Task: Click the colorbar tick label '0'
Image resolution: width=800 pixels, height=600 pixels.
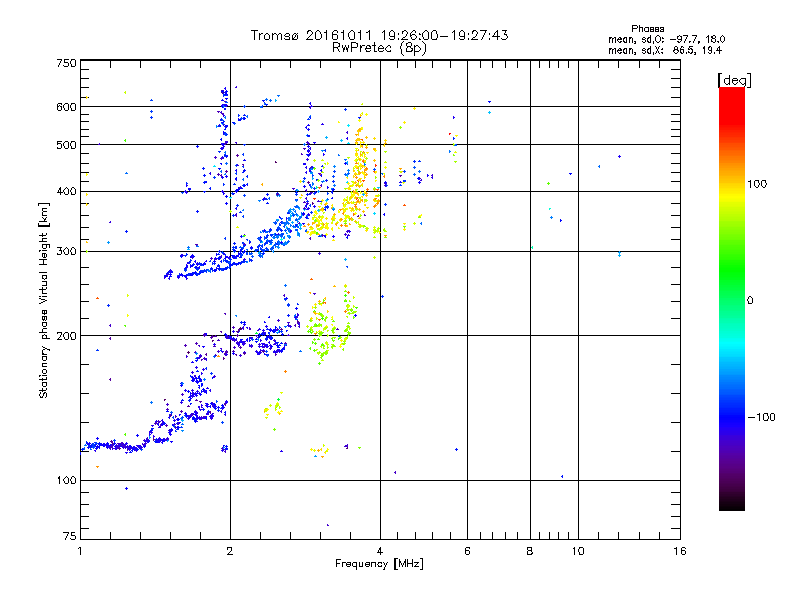Action: [x=750, y=301]
